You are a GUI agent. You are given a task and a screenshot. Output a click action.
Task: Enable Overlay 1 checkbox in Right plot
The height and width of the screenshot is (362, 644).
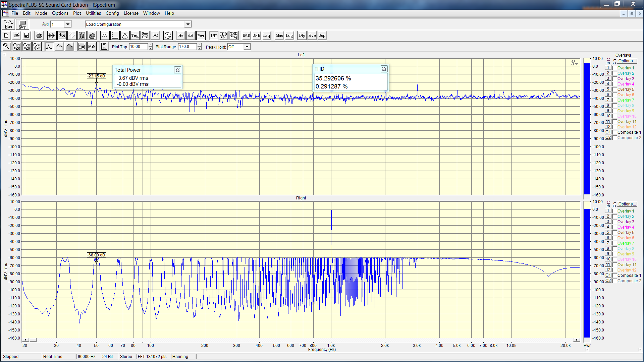click(614, 211)
